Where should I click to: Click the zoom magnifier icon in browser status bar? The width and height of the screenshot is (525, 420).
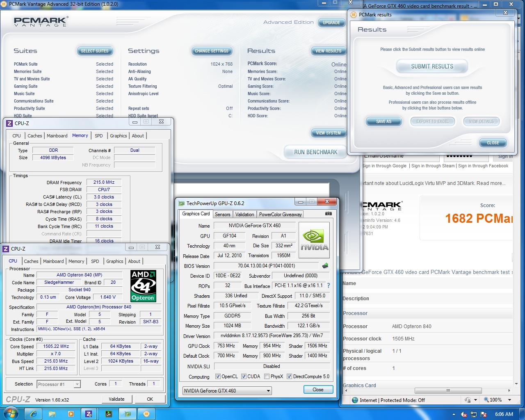[x=486, y=400]
